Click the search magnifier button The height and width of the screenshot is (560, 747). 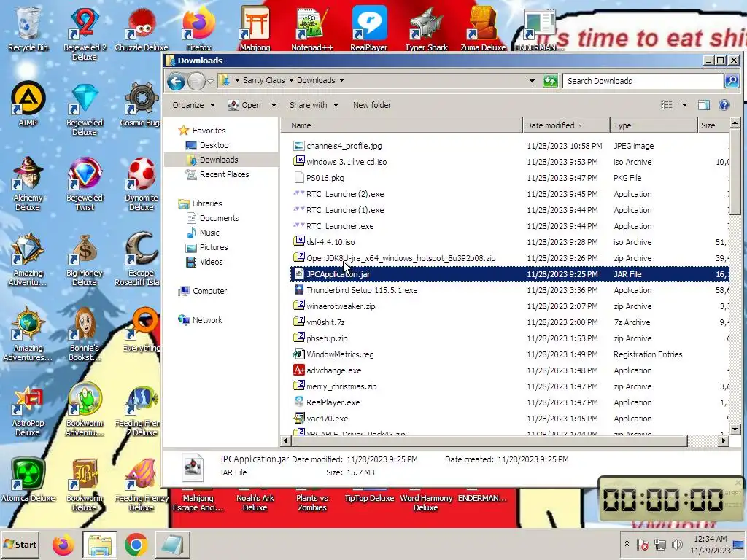coord(732,81)
